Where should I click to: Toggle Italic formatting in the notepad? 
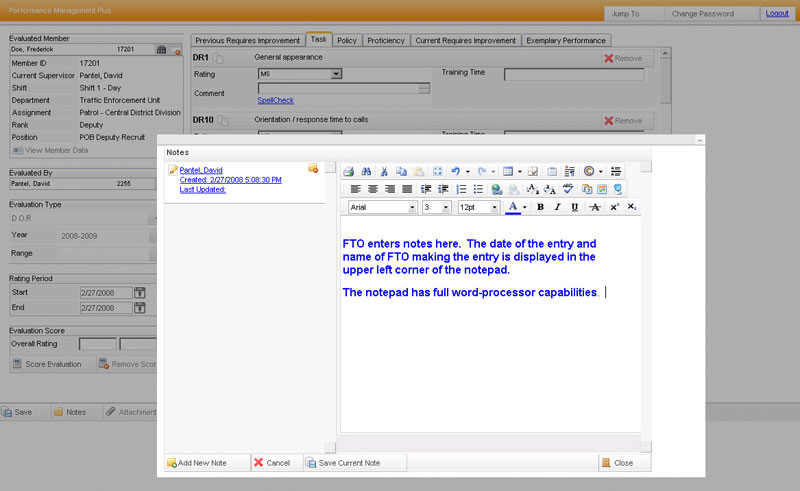tap(556, 207)
